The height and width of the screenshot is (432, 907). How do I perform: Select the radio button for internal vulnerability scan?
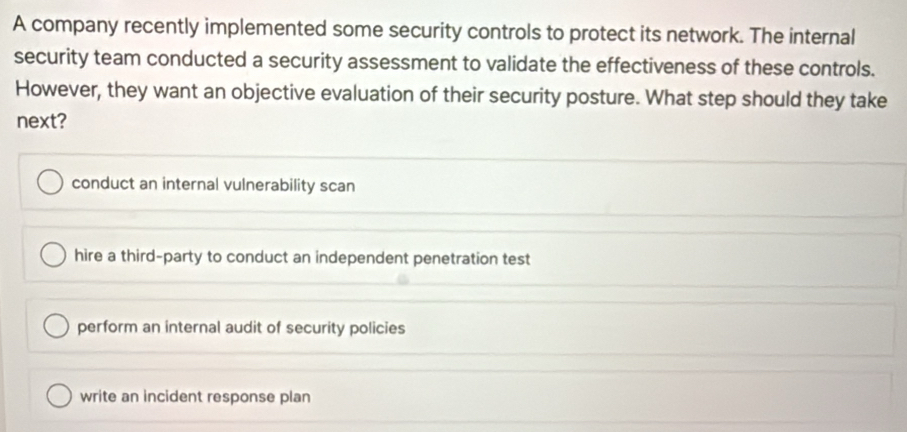pyautogui.click(x=50, y=185)
